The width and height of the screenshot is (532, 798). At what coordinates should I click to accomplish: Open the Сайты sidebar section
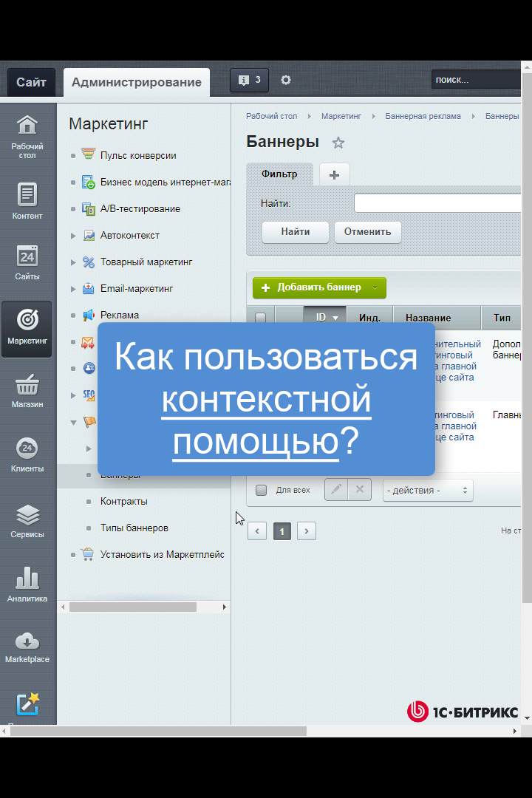pos(27,263)
